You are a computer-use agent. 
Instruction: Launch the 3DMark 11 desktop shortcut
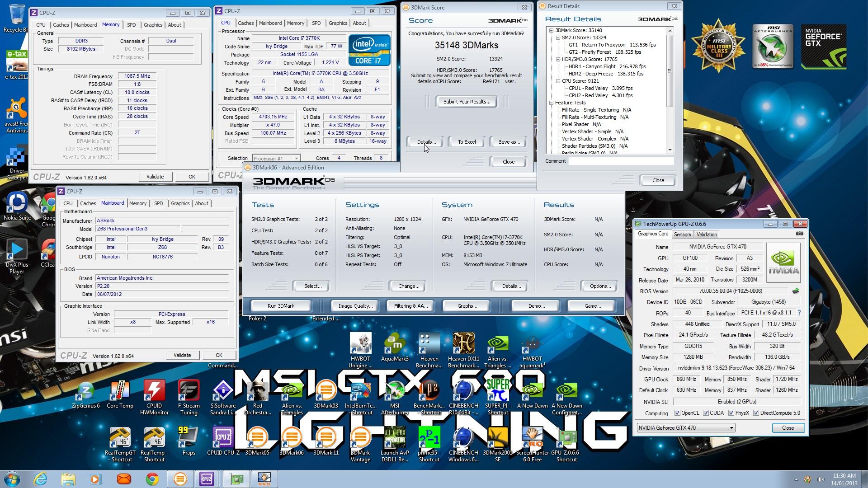pyautogui.click(x=326, y=441)
